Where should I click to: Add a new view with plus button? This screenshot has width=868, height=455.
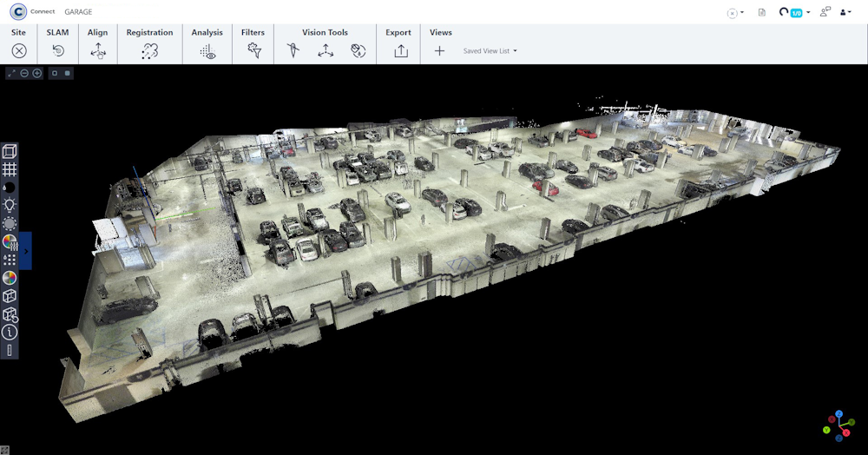(439, 51)
